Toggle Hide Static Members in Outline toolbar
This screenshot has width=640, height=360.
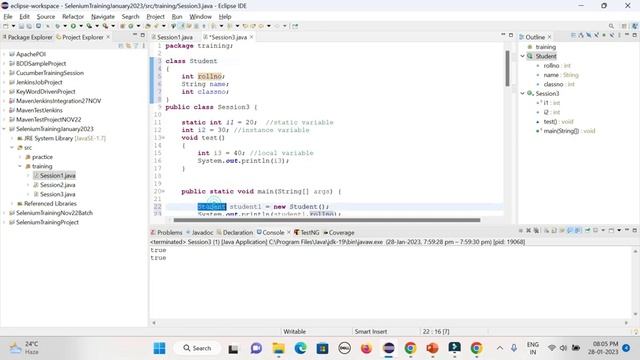pos(596,36)
